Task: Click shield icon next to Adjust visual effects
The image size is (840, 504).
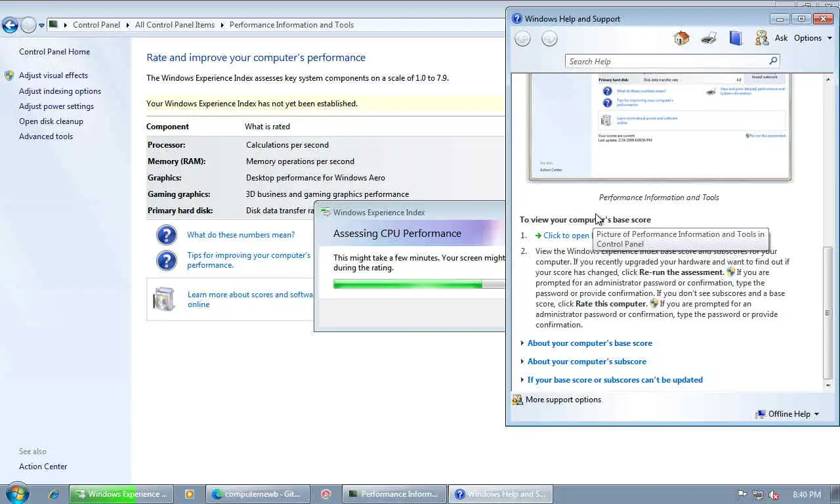Action: (x=9, y=75)
